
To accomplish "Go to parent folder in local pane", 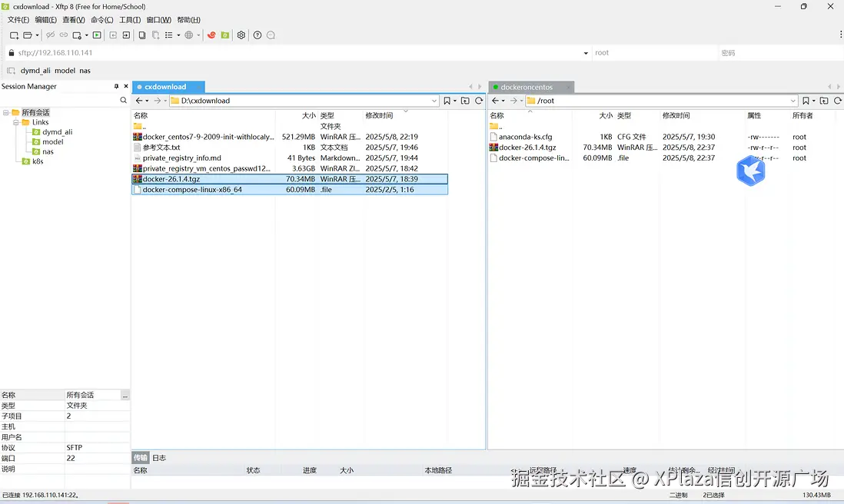I will point(465,101).
